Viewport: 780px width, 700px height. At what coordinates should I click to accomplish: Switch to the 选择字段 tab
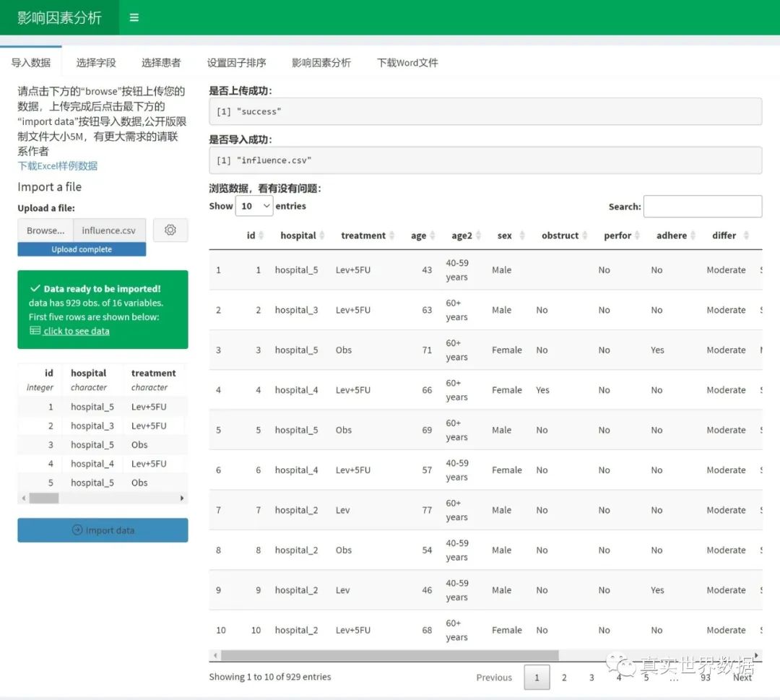pyautogui.click(x=96, y=63)
